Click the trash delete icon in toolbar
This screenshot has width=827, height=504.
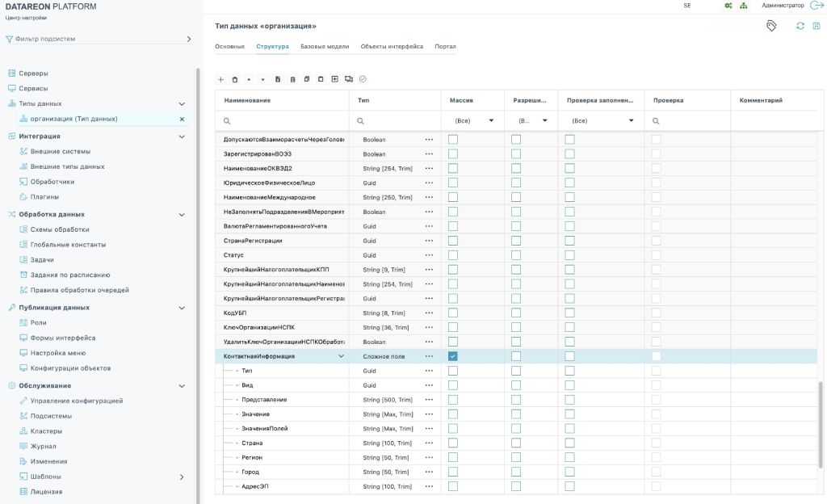click(235, 79)
